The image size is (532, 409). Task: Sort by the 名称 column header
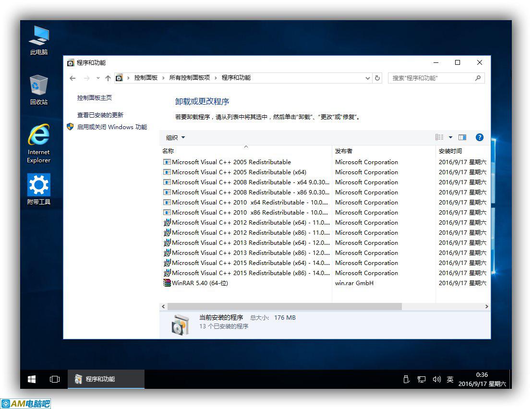[x=246, y=151]
